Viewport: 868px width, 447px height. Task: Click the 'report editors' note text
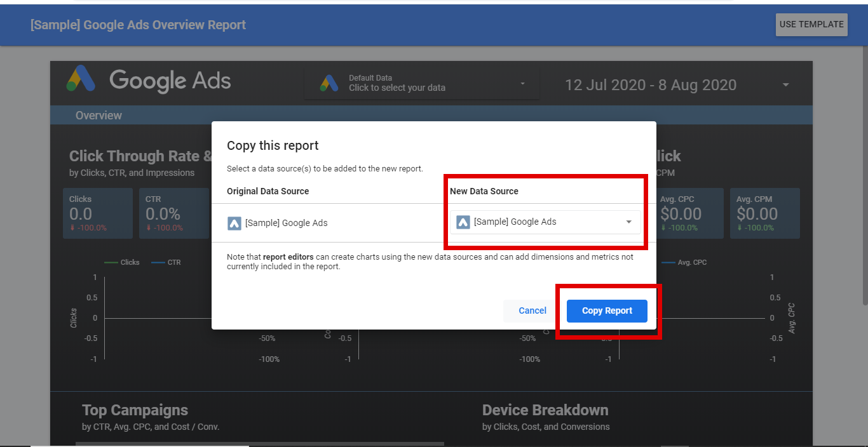click(288, 257)
